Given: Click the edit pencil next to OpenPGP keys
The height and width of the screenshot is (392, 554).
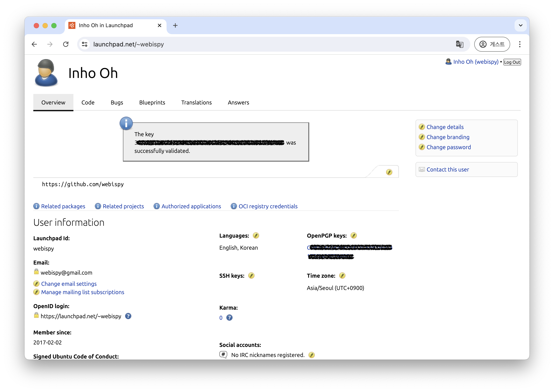Looking at the screenshot, I should pyautogui.click(x=353, y=236).
